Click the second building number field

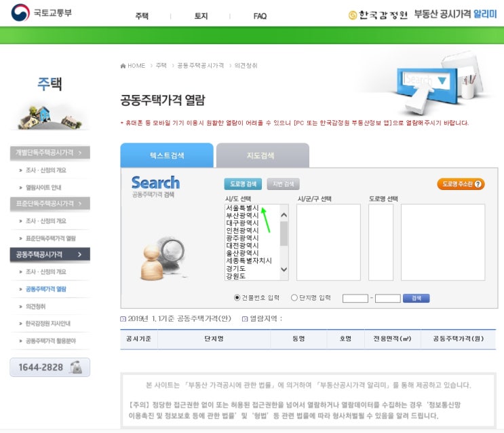(x=387, y=298)
